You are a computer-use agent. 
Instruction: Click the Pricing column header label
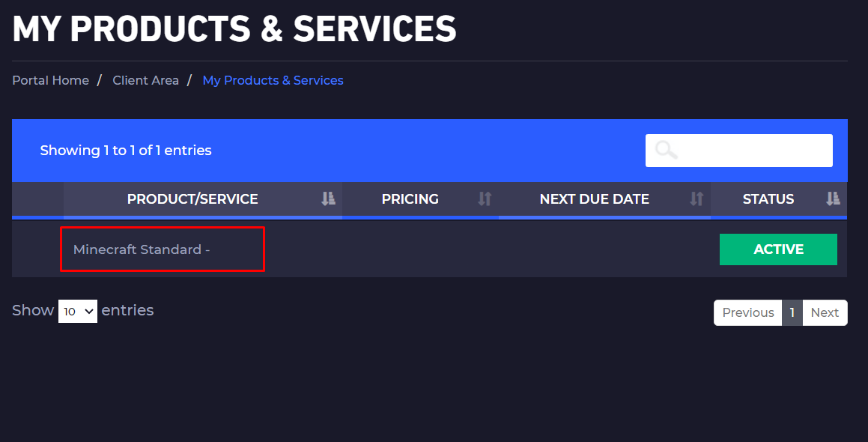pos(410,199)
